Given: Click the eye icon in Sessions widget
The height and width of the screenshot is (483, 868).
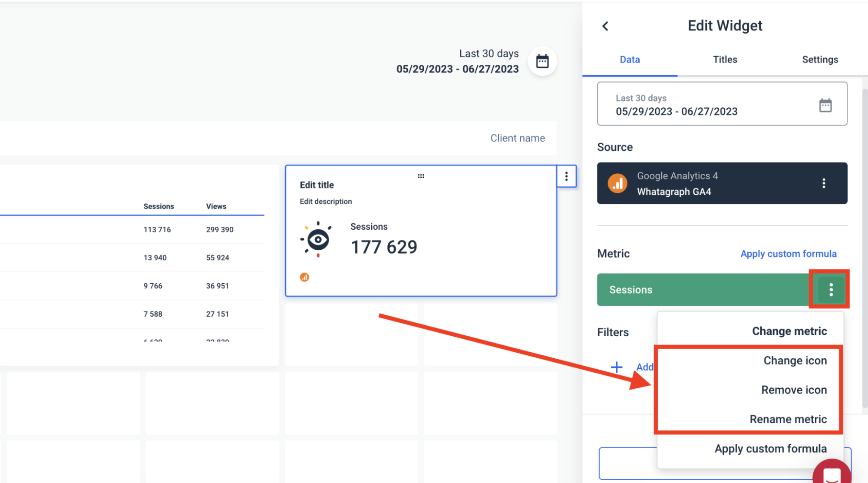Looking at the screenshot, I should [317, 239].
